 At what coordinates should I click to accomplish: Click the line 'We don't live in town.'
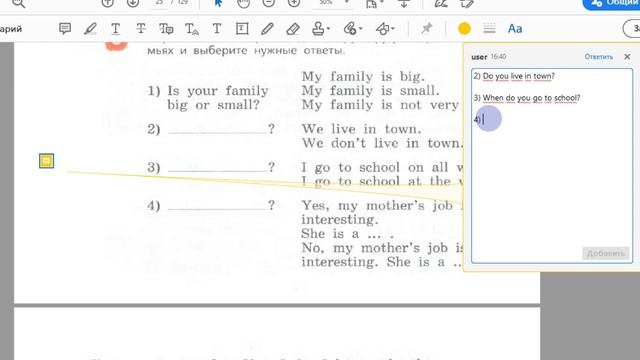[382, 143]
